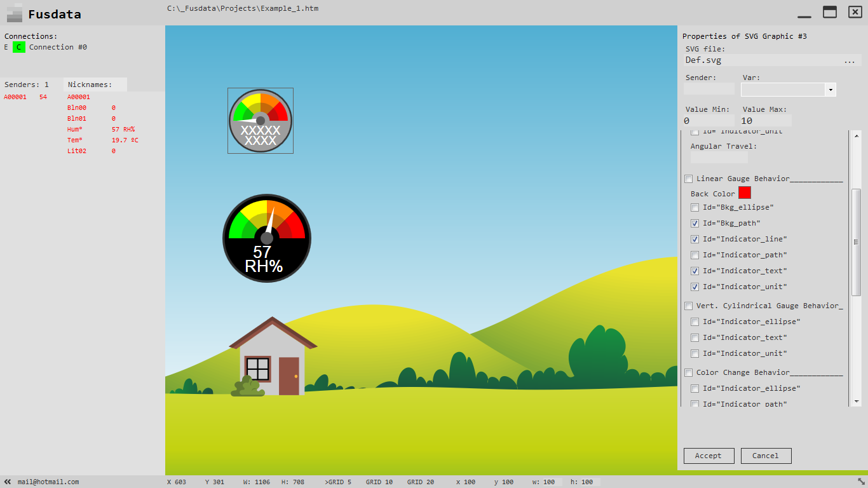The width and height of the screenshot is (868, 488).
Task: Click the green C connection status indicator
Action: (x=18, y=47)
